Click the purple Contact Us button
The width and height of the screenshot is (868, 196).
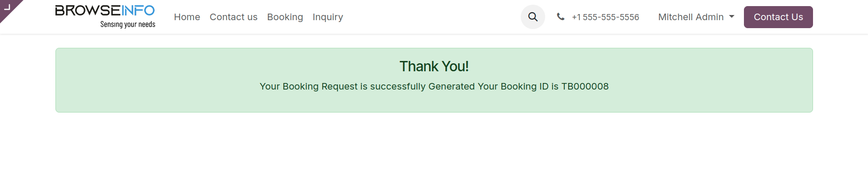778,17
